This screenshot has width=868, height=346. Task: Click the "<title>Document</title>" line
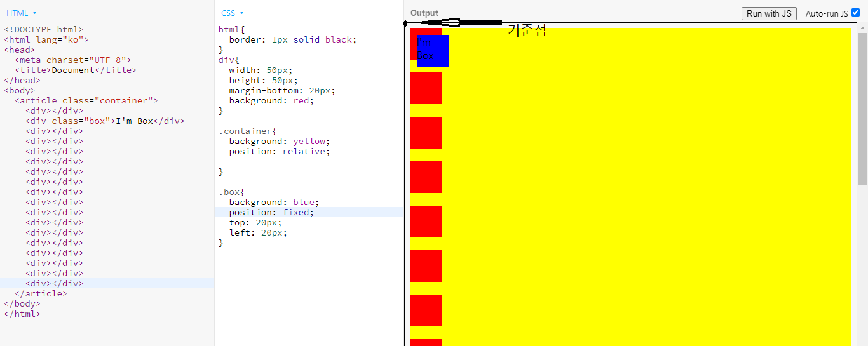76,70
